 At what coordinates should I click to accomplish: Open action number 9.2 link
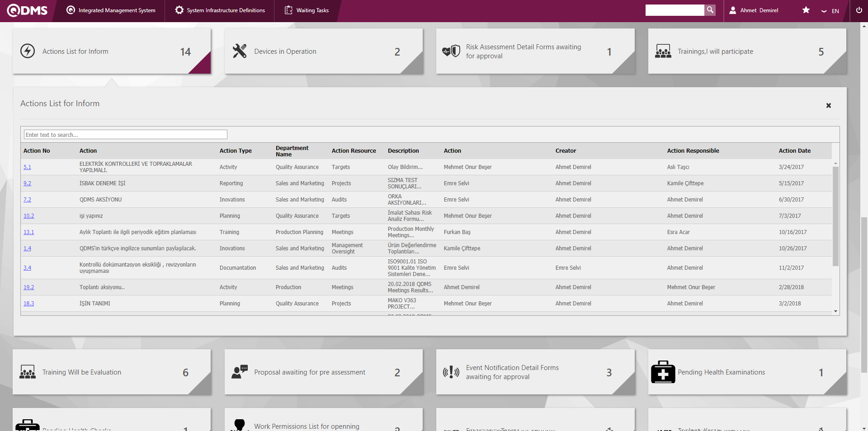[27, 183]
